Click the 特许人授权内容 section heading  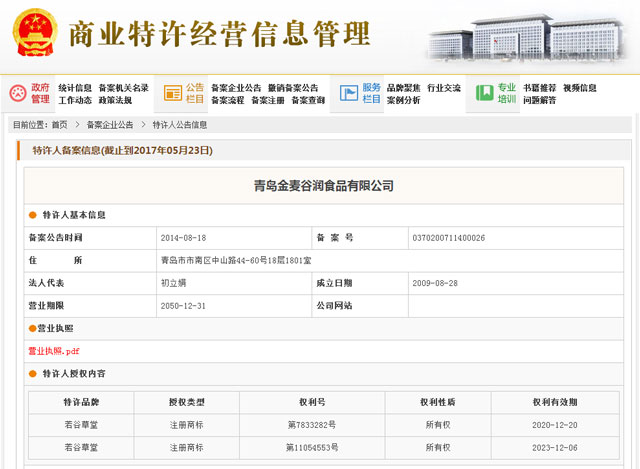[x=74, y=373]
